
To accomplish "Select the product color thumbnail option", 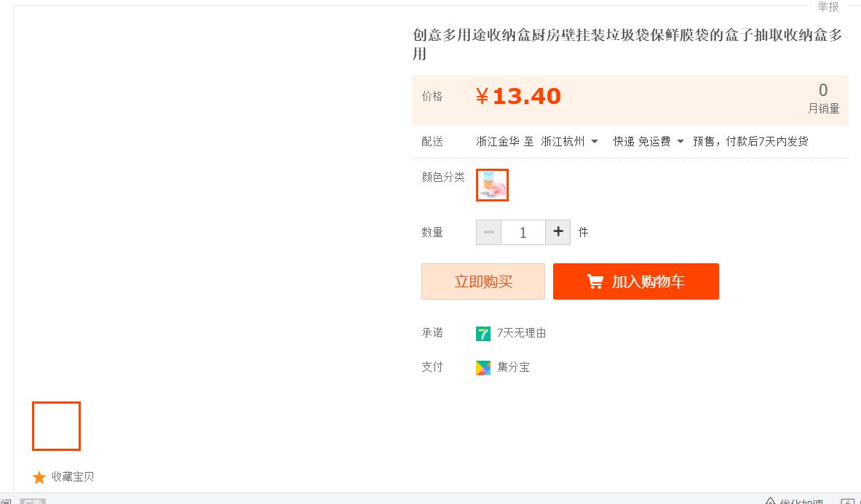I will coord(492,185).
